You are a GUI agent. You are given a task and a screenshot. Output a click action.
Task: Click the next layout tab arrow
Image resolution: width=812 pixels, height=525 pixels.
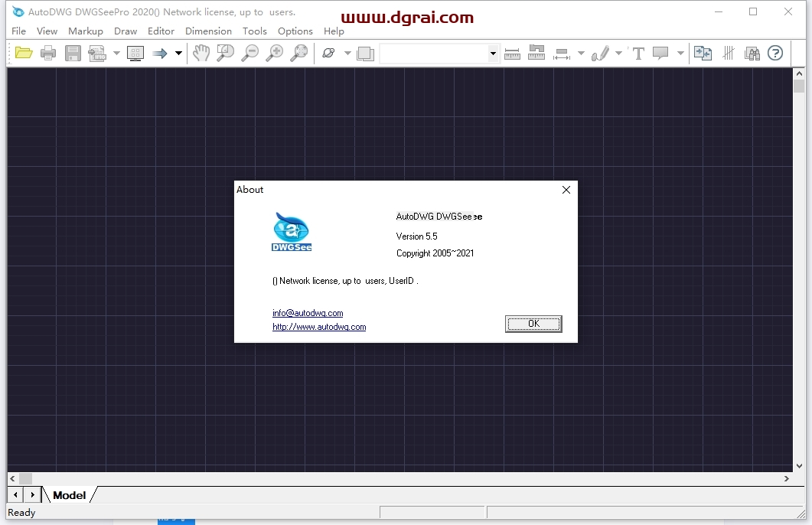point(32,495)
